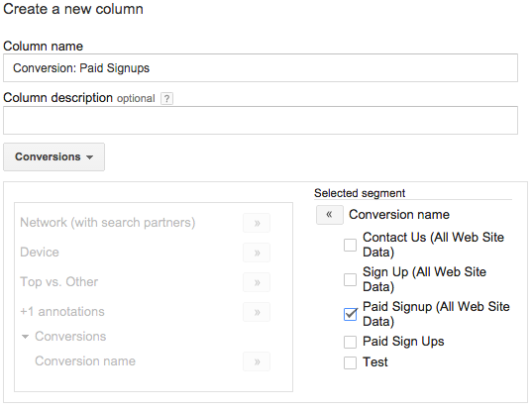This screenshot has height=409, width=532.
Task: Click the empty Column description field
Action: click(261, 121)
